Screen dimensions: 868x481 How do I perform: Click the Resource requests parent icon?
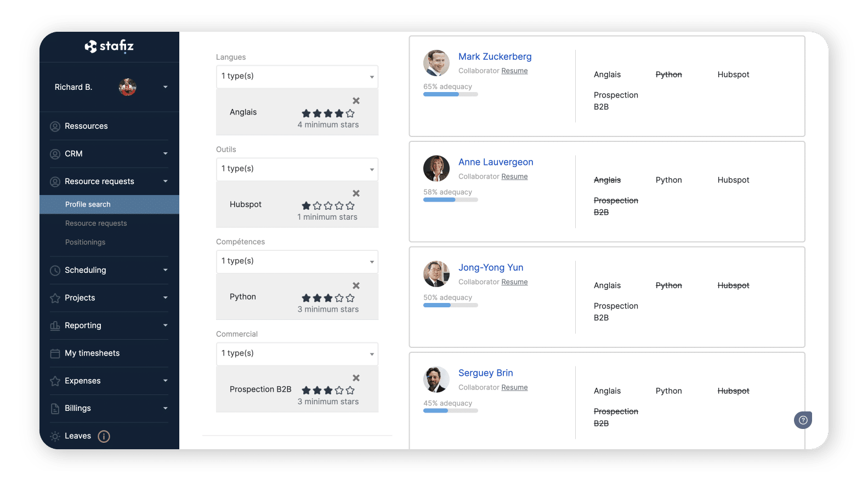(55, 182)
